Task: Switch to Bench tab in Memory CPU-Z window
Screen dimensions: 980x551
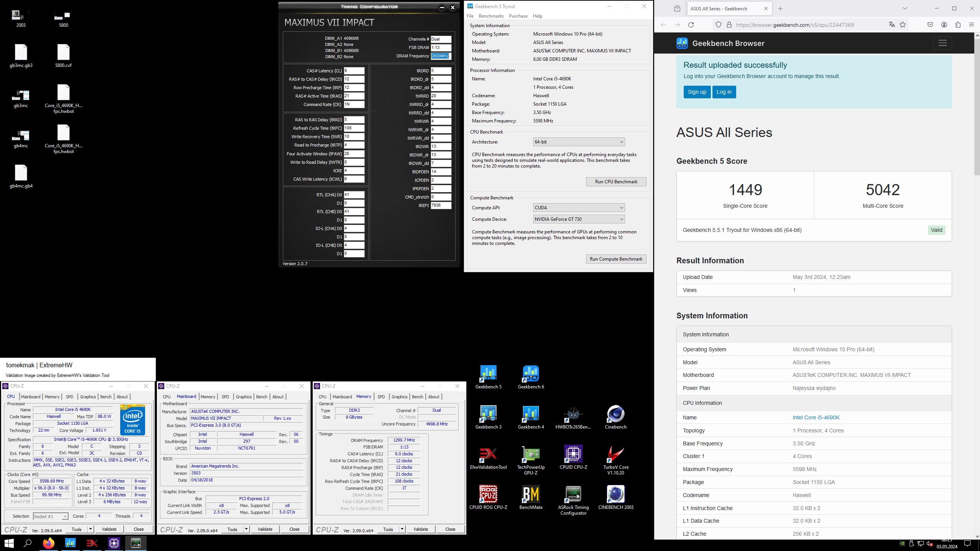Action: click(417, 397)
